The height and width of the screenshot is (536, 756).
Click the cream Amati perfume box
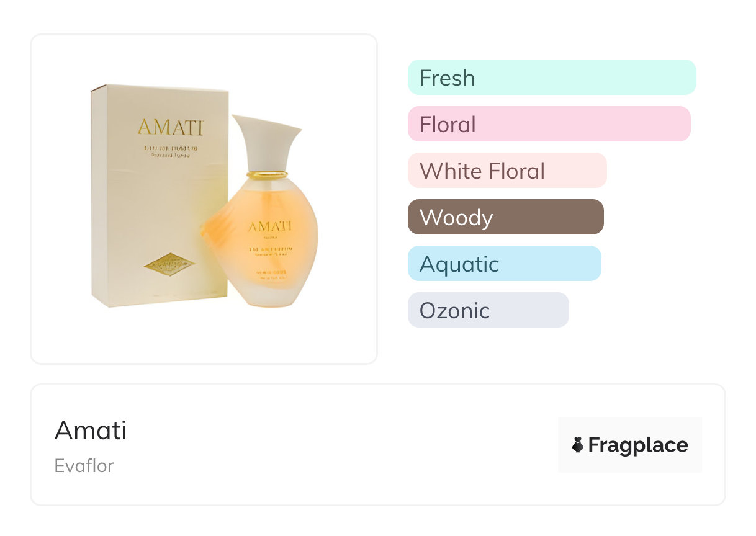pyautogui.click(x=155, y=199)
